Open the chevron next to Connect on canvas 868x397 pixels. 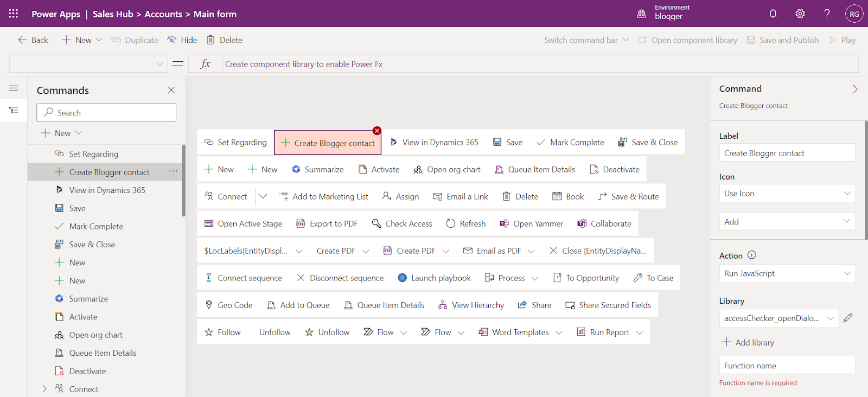coord(263,196)
